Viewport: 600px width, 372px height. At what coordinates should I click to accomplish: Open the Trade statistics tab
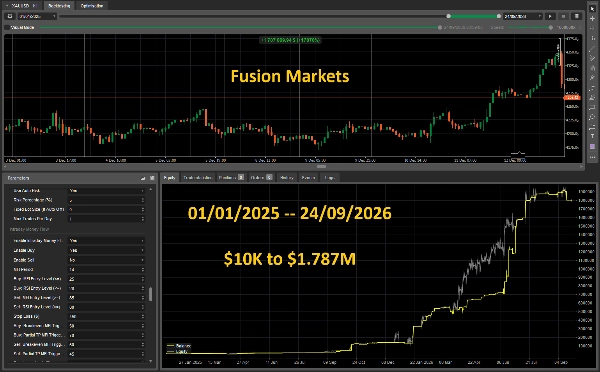(197, 178)
